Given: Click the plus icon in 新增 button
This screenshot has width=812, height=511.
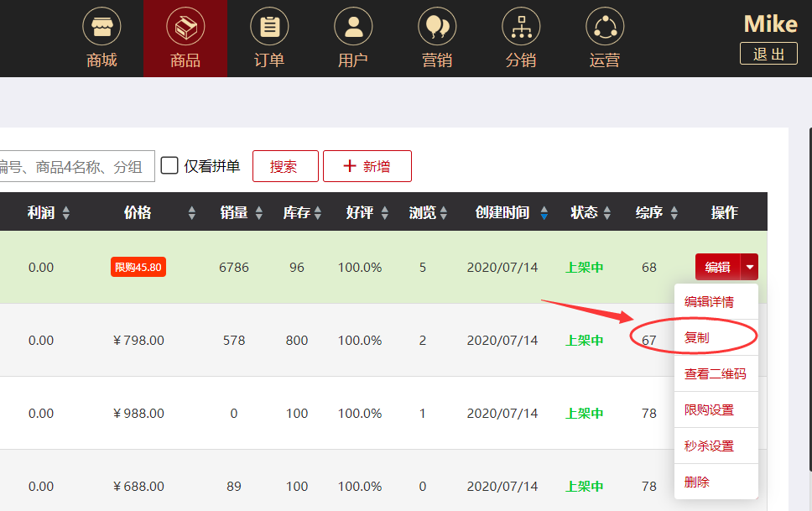Looking at the screenshot, I should pyautogui.click(x=350, y=166).
